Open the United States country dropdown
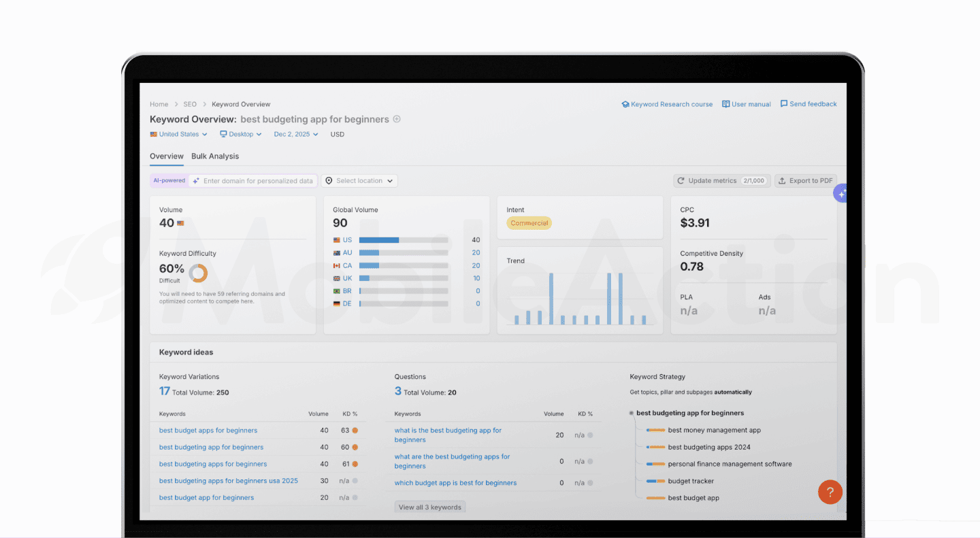Screen dimensions: 980x538 pyautogui.click(x=179, y=135)
